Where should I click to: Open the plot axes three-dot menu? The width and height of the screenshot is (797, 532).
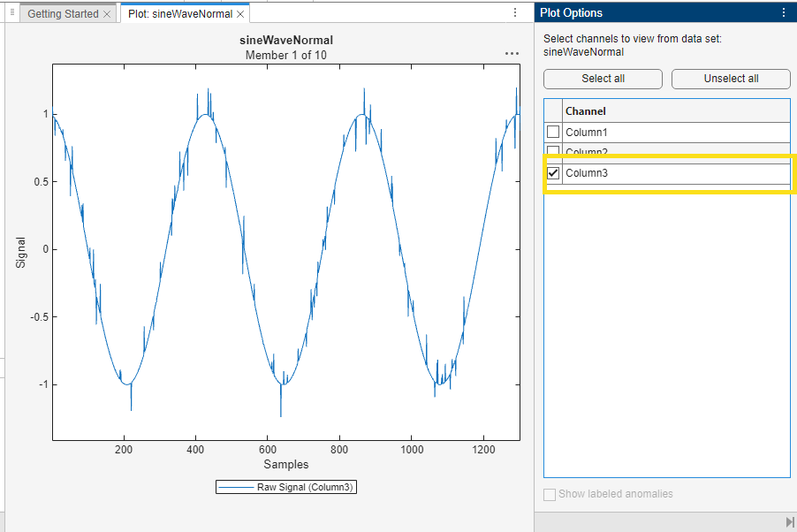(x=512, y=54)
